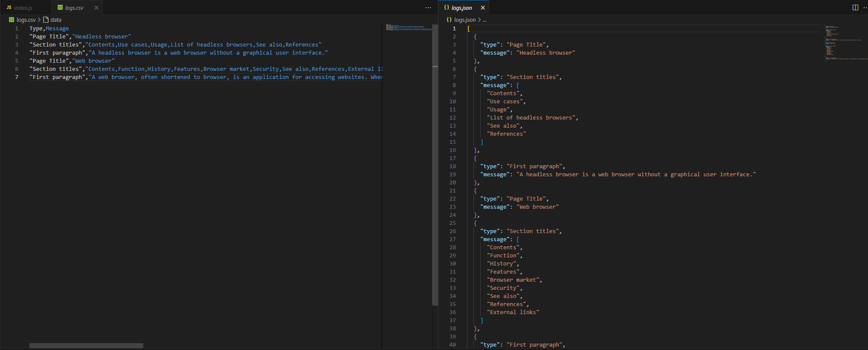Click the horizontal scrollbar under logs.csv editor
This screenshot has width=868, height=350.
click(86, 346)
